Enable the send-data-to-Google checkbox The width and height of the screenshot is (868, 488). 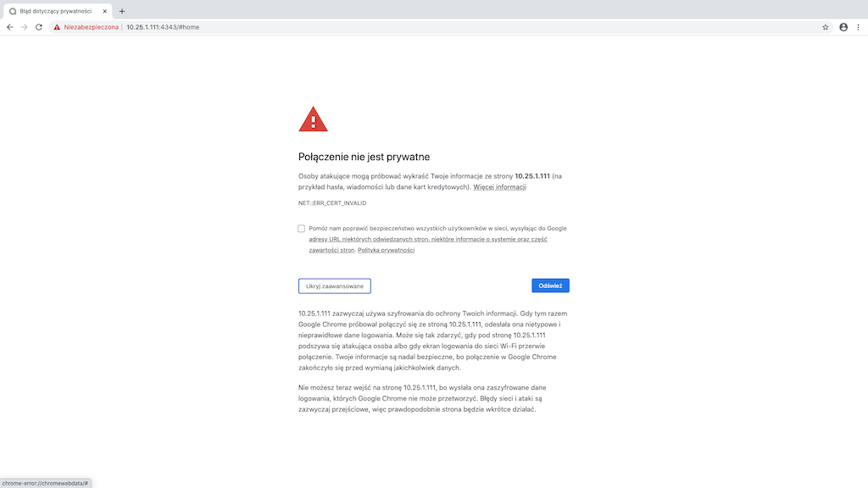302,229
